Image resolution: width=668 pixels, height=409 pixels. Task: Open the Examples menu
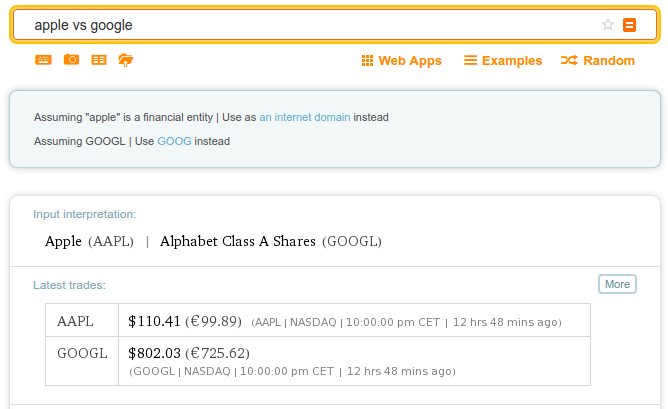tap(503, 60)
